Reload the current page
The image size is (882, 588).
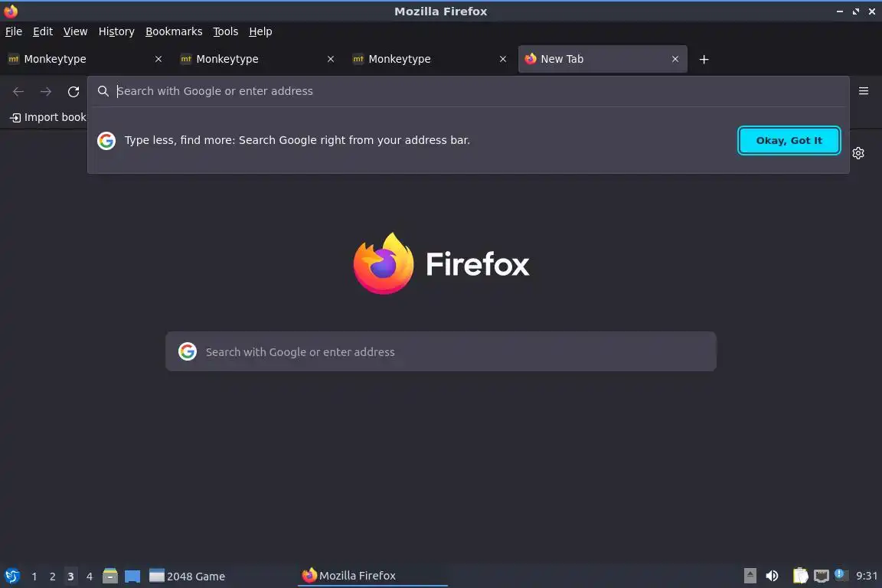pos(73,92)
